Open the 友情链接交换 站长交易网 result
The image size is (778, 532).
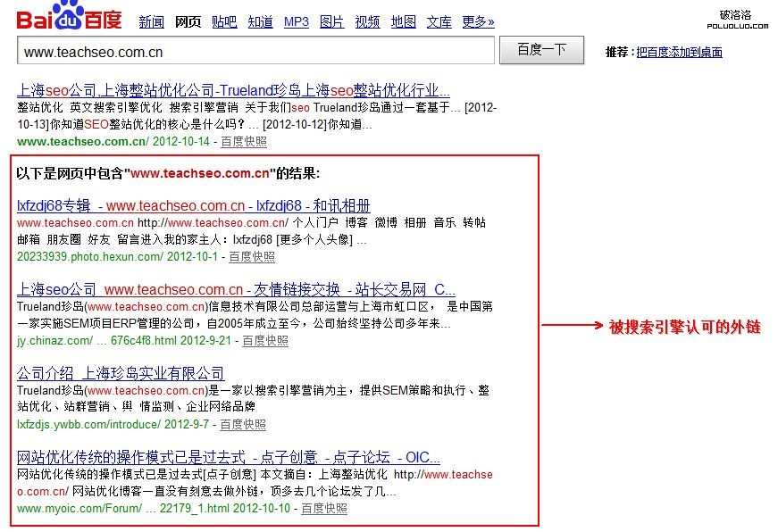coord(236,289)
